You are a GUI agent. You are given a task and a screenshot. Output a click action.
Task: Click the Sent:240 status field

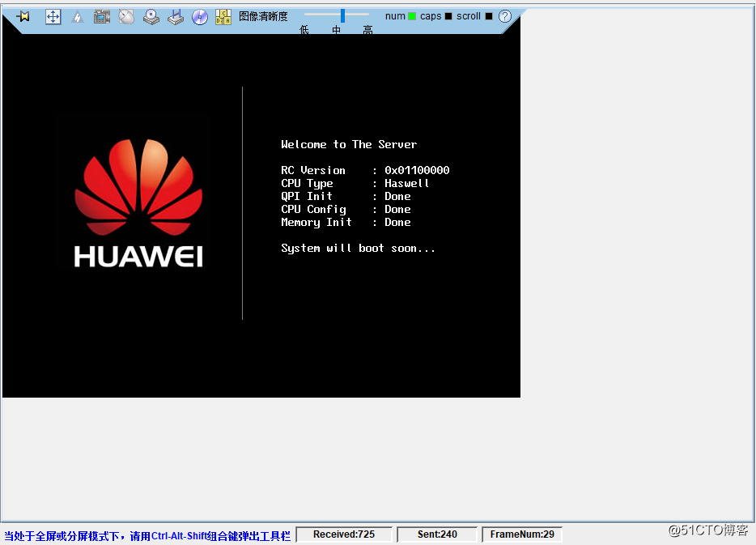click(437, 534)
